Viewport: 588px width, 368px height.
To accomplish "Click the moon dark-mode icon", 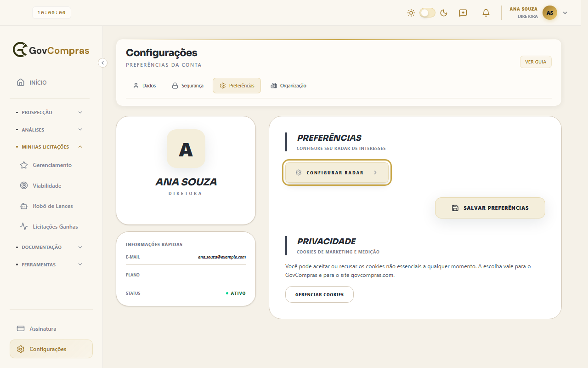I will pyautogui.click(x=444, y=13).
